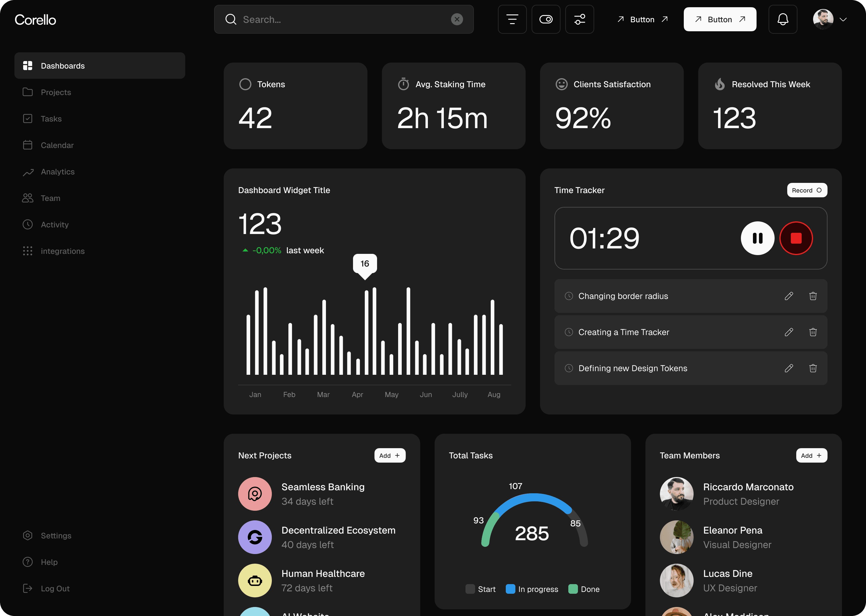Open Calendar in the sidebar

pyautogui.click(x=100, y=145)
